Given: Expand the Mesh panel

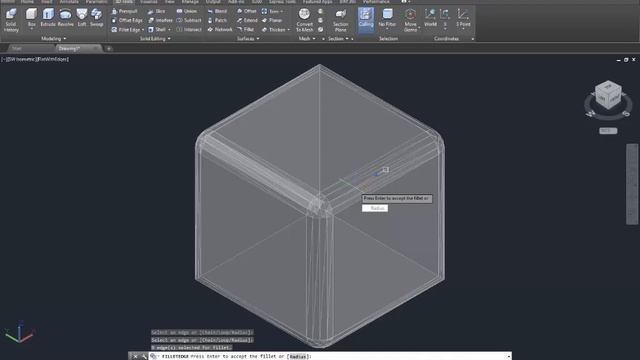Looking at the screenshot, I should click(x=307, y=39).
